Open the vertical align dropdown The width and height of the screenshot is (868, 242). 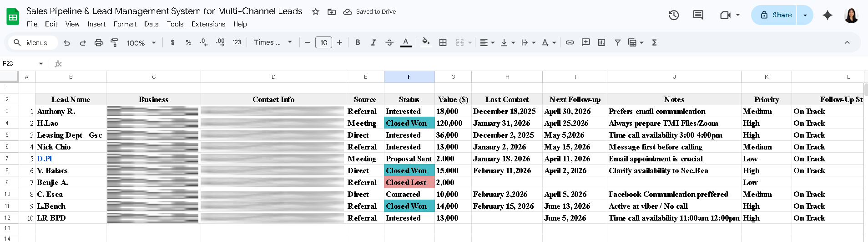click(x=507, y=42)
